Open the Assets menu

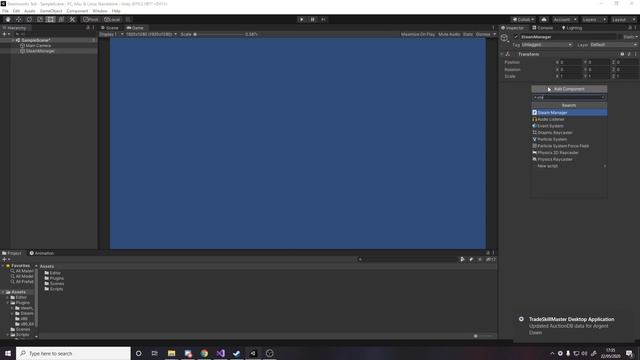click(x=30, y=11)
